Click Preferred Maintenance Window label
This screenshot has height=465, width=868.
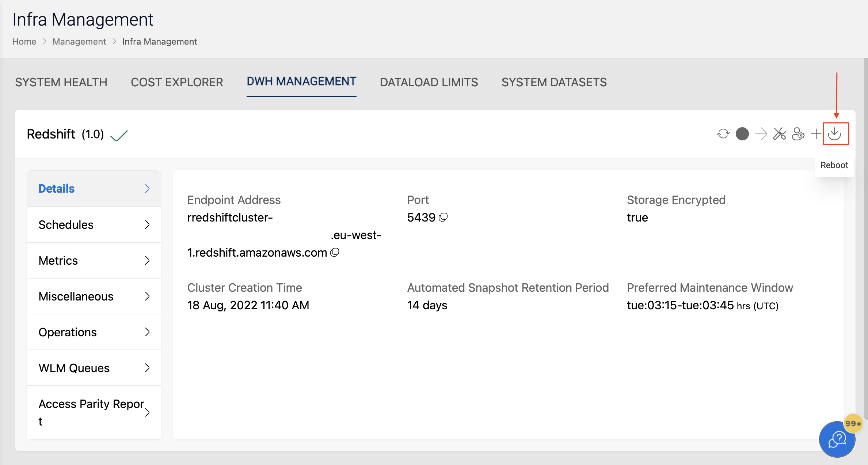click(710, 288)
